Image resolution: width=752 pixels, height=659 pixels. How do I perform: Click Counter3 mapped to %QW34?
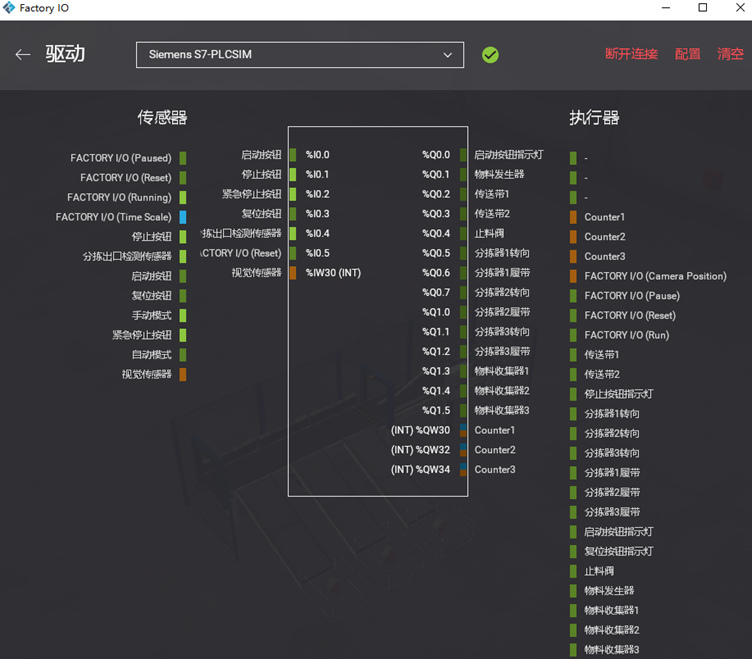coord(495,470)
